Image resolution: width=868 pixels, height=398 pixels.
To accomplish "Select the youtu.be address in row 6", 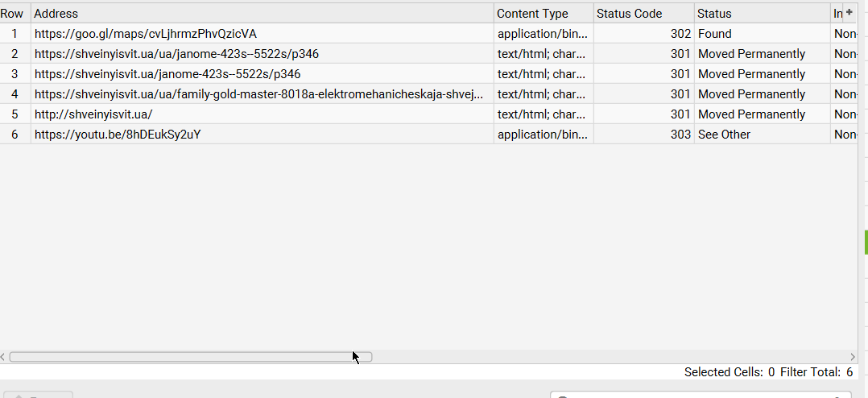I will (x=118, y=135).
